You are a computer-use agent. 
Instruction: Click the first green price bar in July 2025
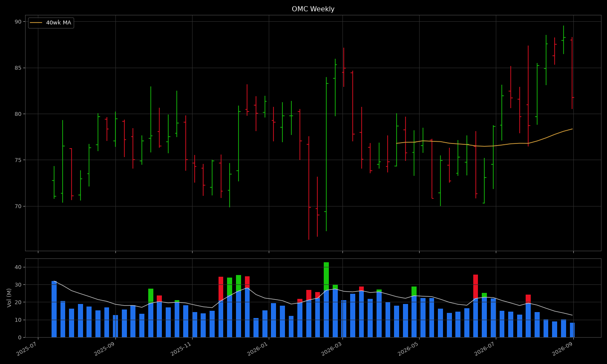coord(54,182)
